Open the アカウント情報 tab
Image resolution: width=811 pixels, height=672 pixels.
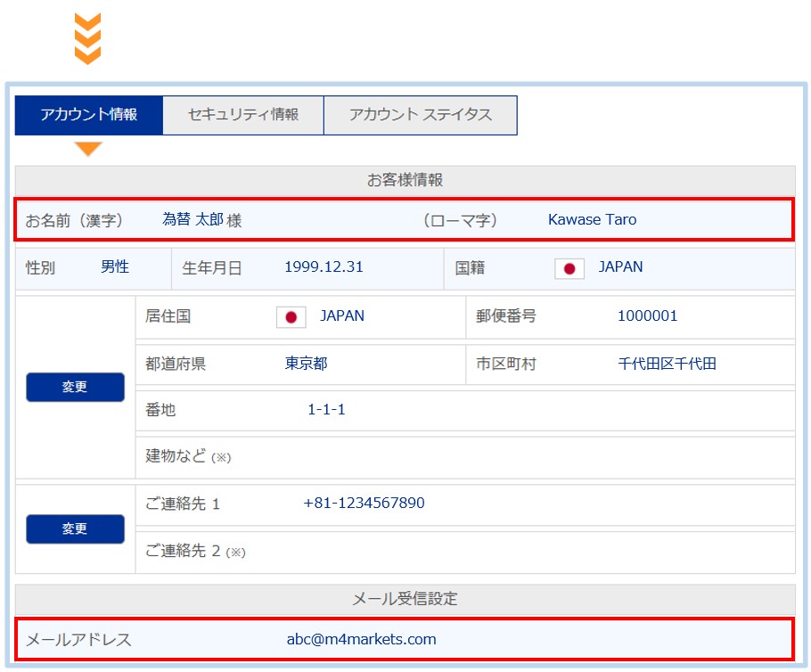[x=88, y=115]
